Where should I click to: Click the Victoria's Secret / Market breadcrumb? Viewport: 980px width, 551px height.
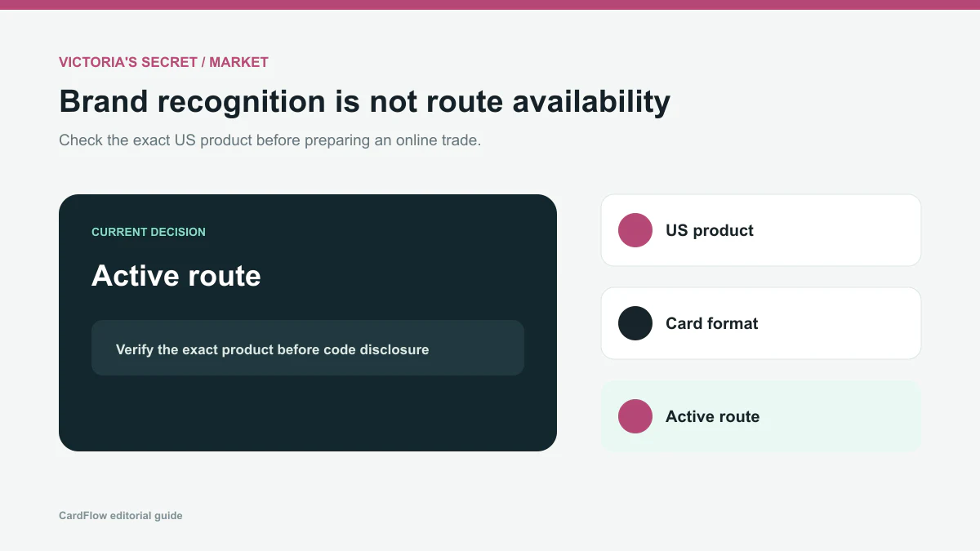tap(163, 62)
